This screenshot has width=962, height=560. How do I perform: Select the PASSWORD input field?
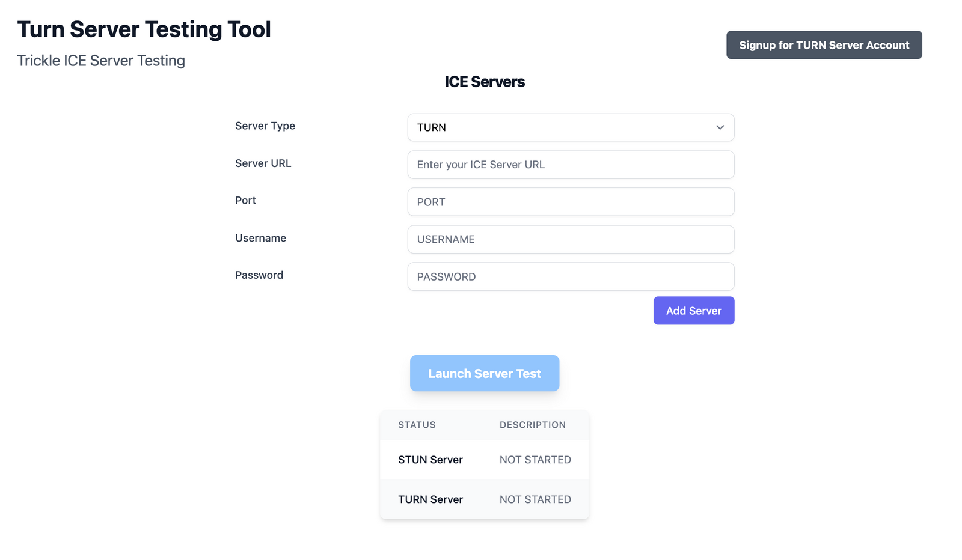coord(571,276)
